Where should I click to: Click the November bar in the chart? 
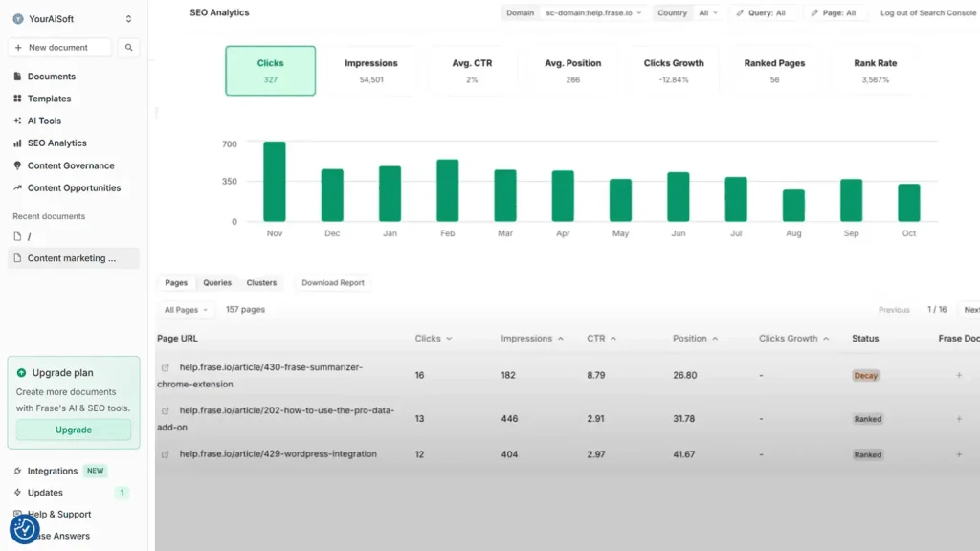pos(275,182)
